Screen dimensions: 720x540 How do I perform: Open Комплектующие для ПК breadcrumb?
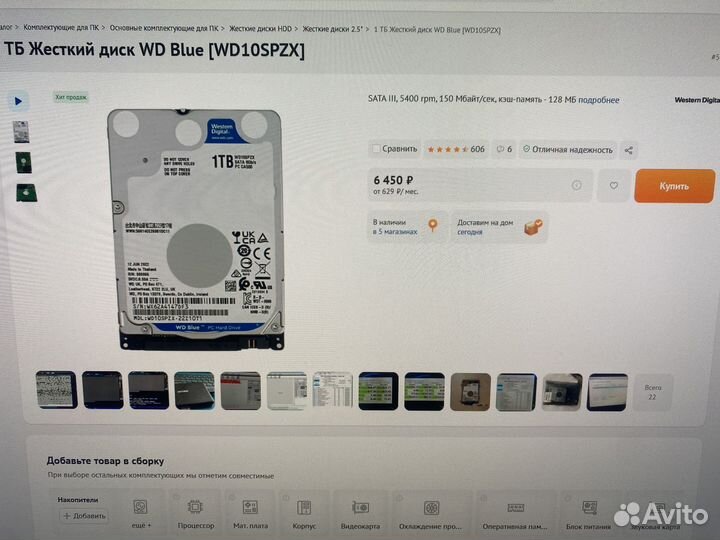pyautogui.click(x=61, y=28)
